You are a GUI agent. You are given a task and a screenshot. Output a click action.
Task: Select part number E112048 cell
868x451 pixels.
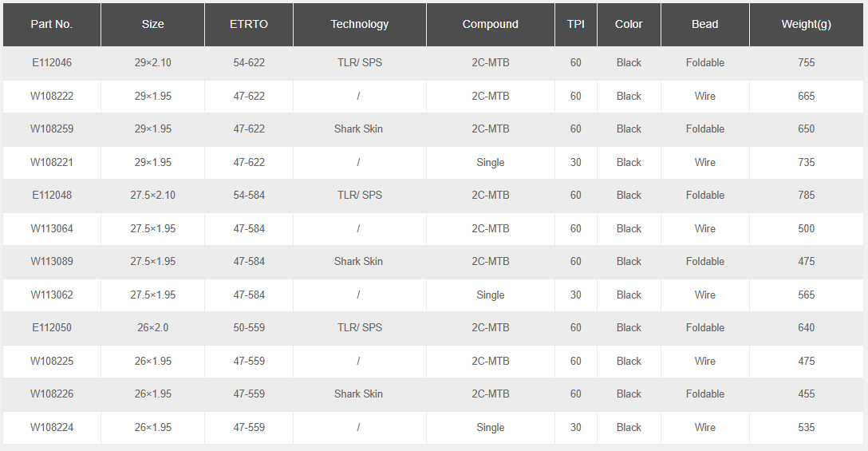(x=52, y=195)
